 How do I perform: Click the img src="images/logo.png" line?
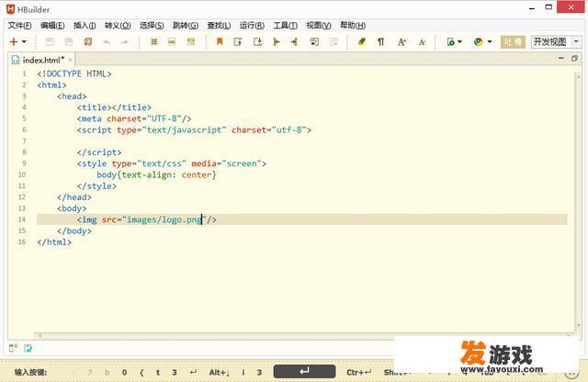pos(147,219)
